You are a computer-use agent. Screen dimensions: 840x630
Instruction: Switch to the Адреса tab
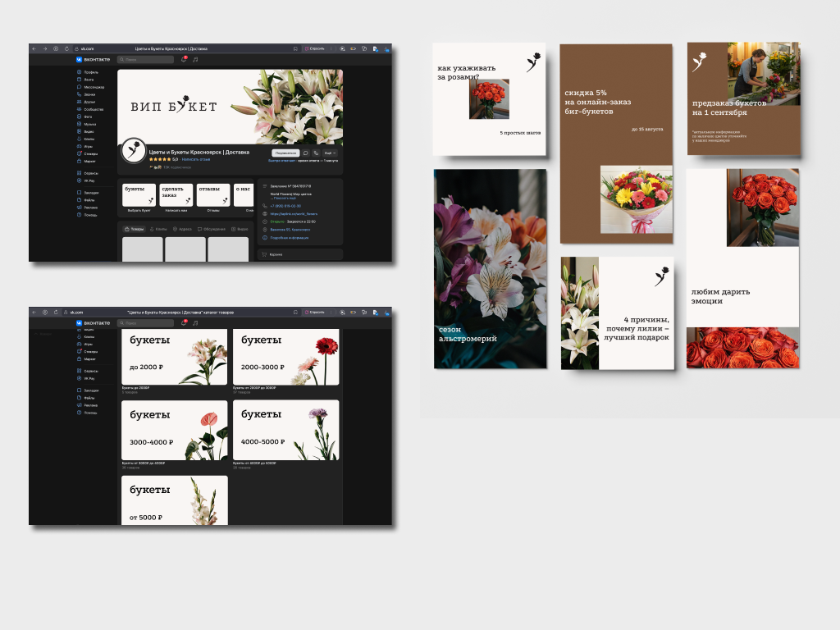183,229
